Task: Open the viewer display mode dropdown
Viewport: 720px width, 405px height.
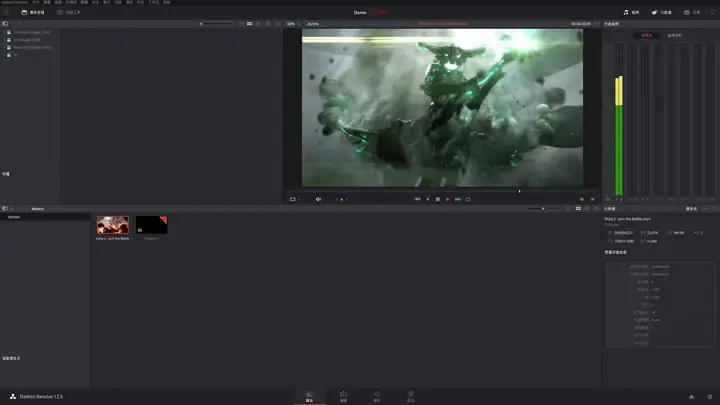Action: pos(294,199)
